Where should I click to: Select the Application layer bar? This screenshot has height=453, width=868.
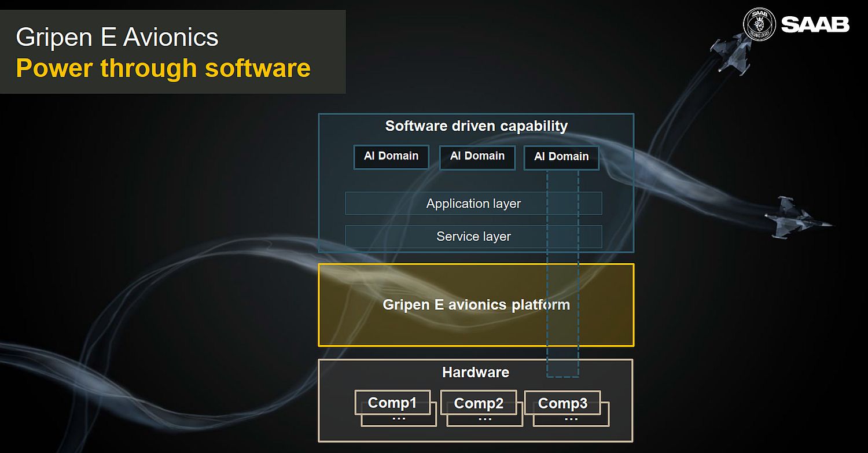tap(473, 204)
